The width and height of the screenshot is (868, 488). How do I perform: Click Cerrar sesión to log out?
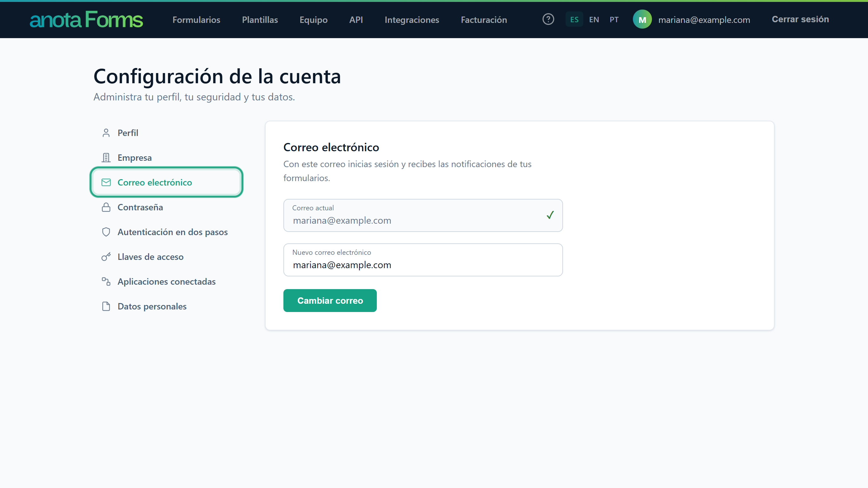click(800, 19)
